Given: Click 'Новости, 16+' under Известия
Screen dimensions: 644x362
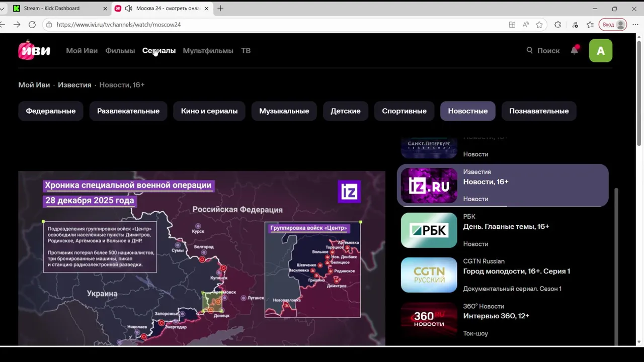Looking at the screenshot, I should pyautogui.click(x=486, y=182).
